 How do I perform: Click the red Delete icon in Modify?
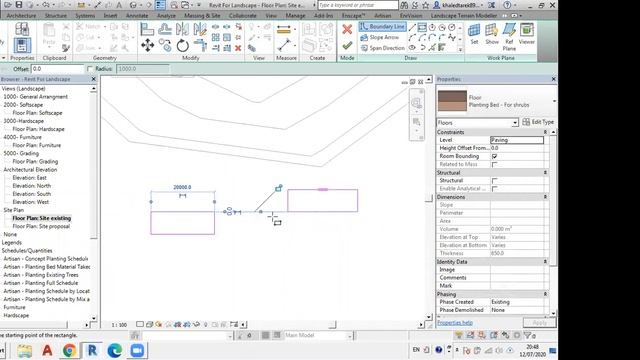(238, 48)
